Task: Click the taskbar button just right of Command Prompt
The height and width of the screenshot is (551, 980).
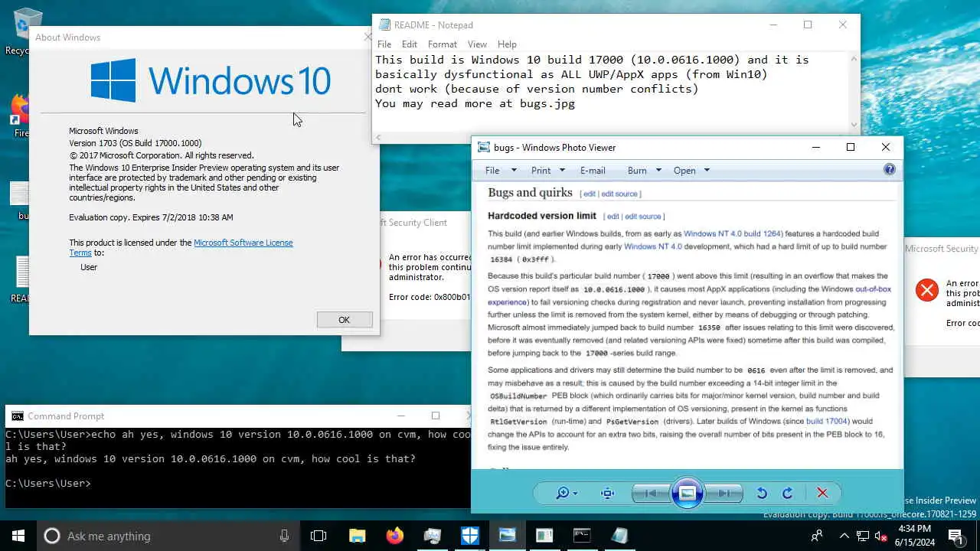Action: coord(619,536)
